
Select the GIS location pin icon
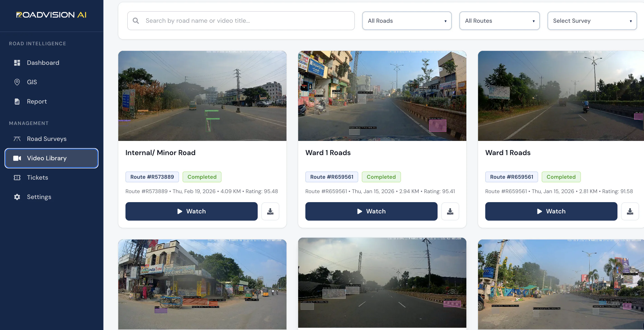coord(17,82)
